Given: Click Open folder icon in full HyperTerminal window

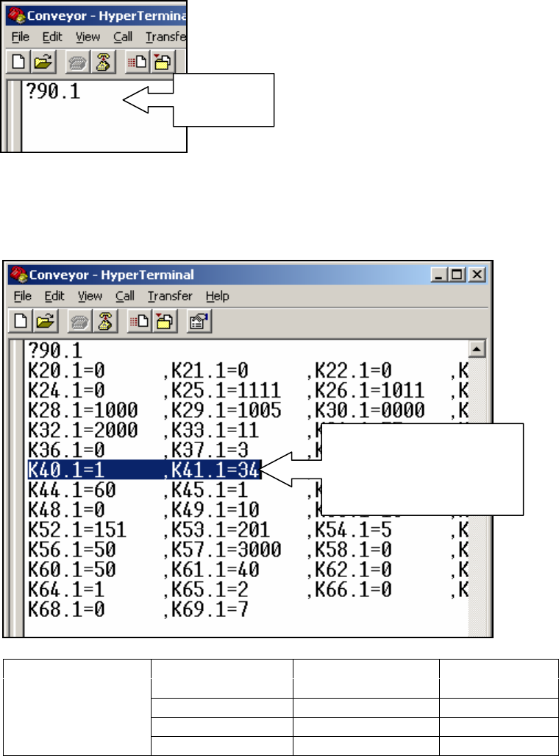Looking at the screenshot, I should (x=46, y=321).
